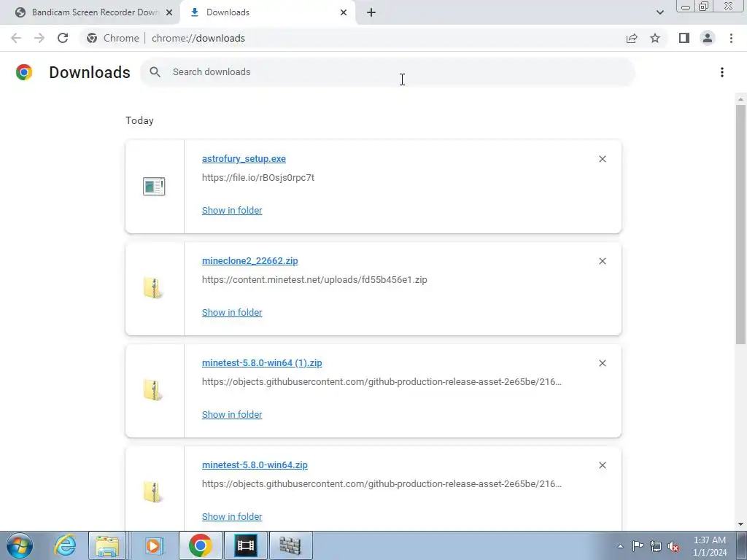
Task: Remove astrofury_setup.exe from the list
Action: (x=602, y=159)
